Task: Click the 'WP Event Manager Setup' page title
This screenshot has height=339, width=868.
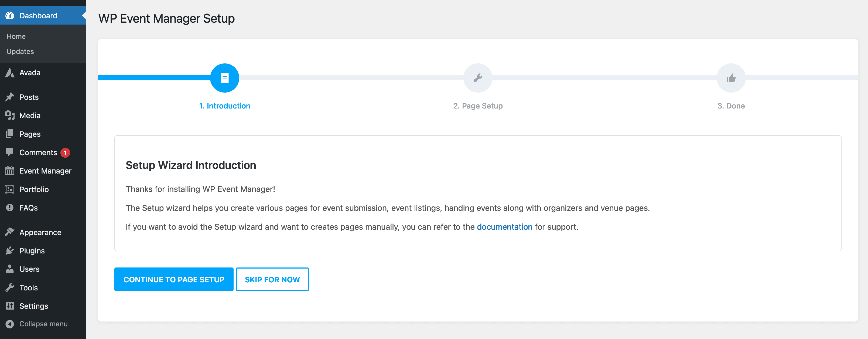Action: pos(166,19)
